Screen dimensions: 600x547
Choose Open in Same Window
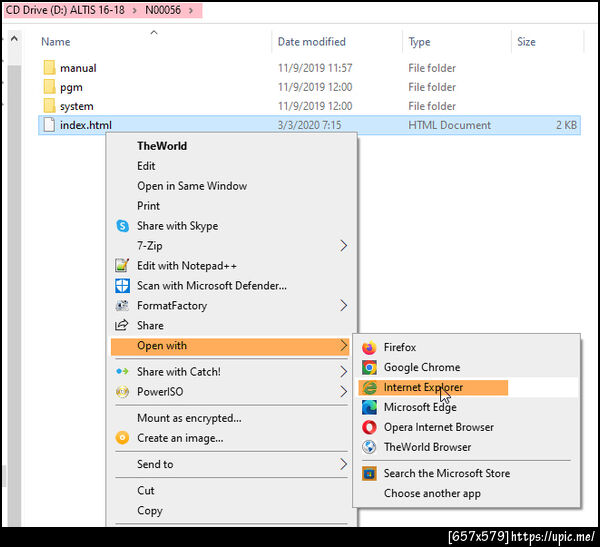pos(192,186)
